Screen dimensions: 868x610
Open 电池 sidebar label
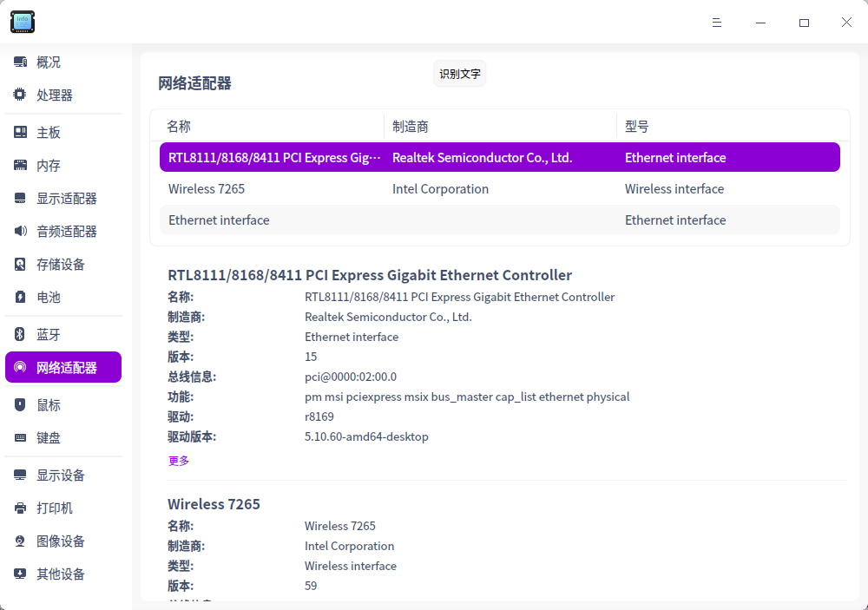(x=49, y=298)
